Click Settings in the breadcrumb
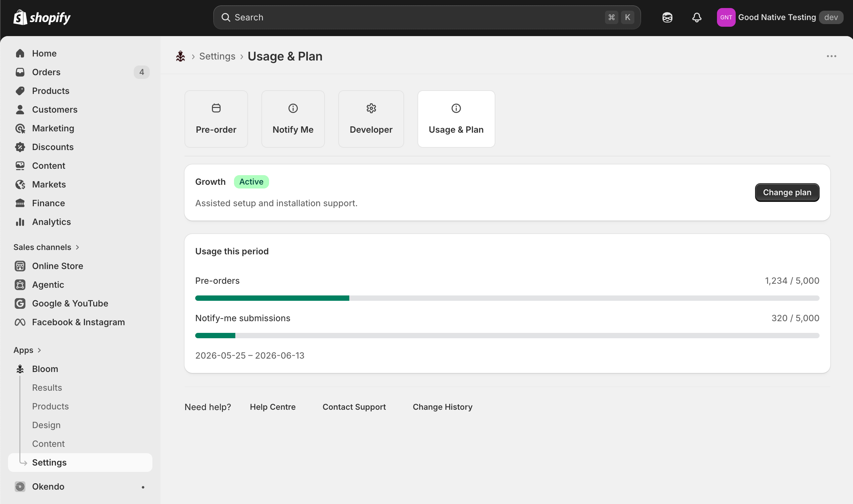The width and height of the screenshot is (853, 504). [x=217, y=56]
